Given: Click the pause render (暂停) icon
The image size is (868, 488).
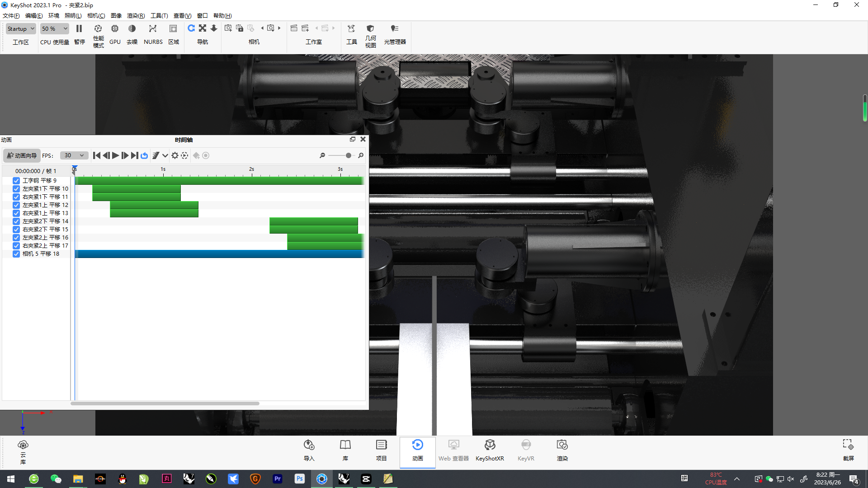Looking at the screenshot, I should pos(79,29).
